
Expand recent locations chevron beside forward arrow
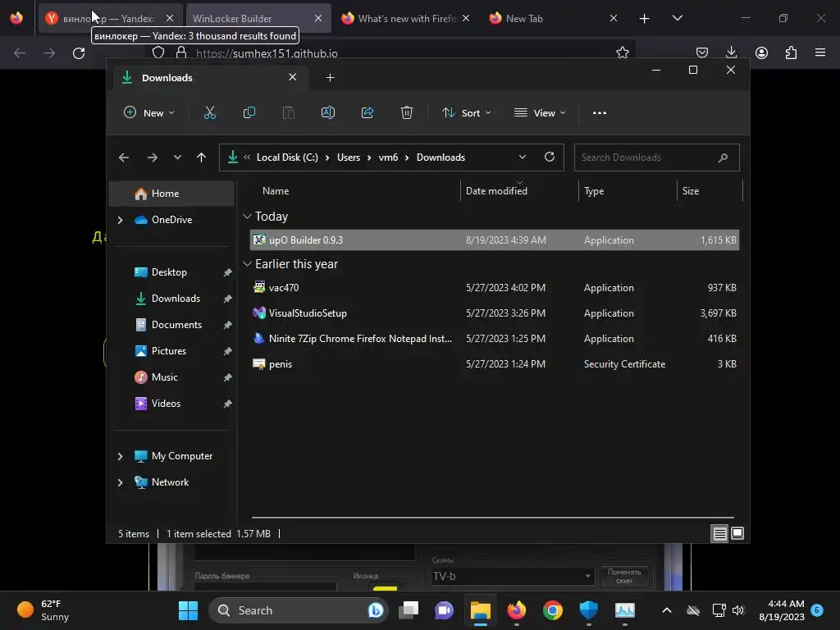click(x=177, y=157)
